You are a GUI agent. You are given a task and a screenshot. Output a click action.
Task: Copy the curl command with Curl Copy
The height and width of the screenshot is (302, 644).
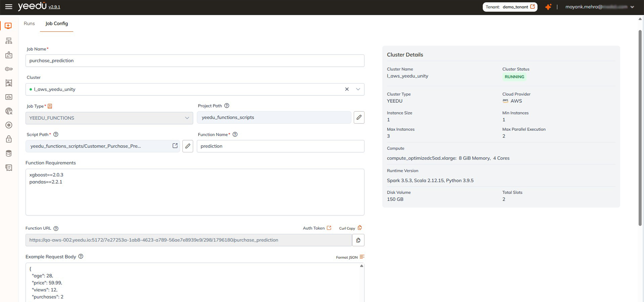(x=351, y=228)
